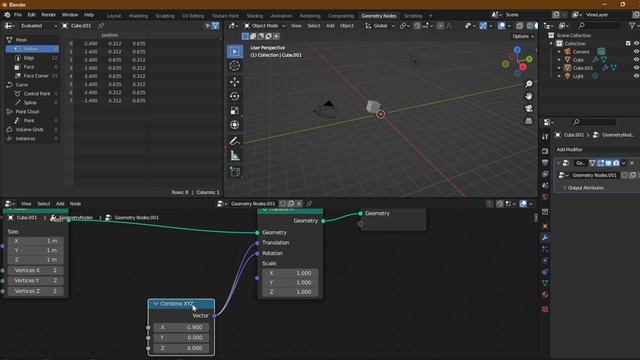This screenshot has width=640, height=360.
Task: Toggle Cube.001 visibility eye in outliner
Action: pos(636,68)
